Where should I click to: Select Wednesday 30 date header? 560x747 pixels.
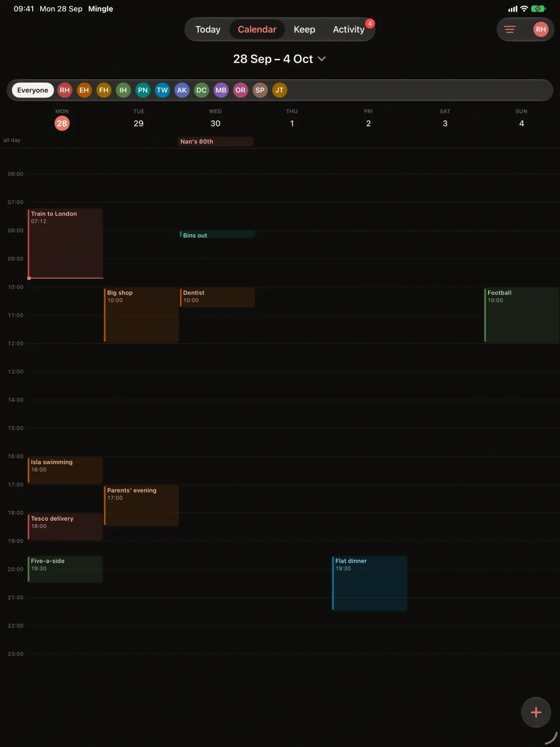coord(215,119)
